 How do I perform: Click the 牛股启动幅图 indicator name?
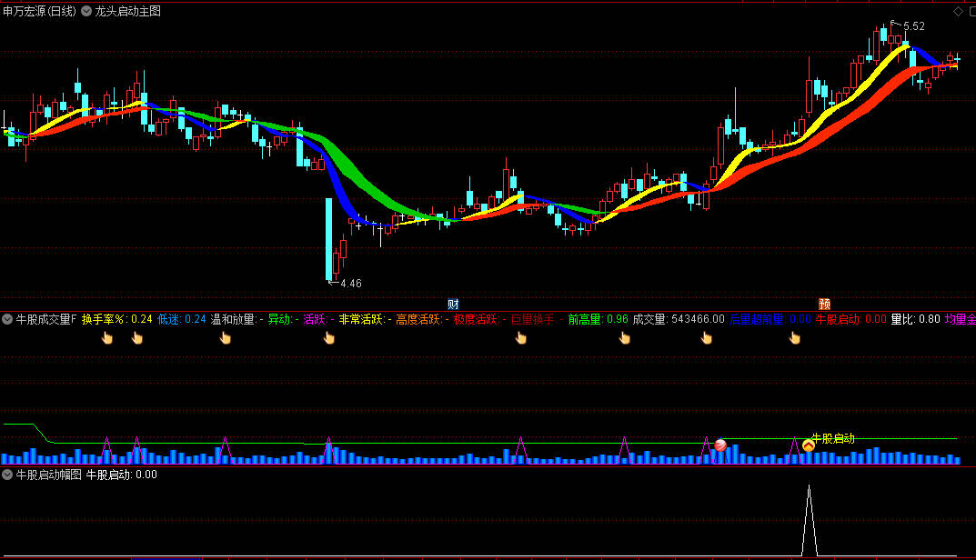[48, 475]
